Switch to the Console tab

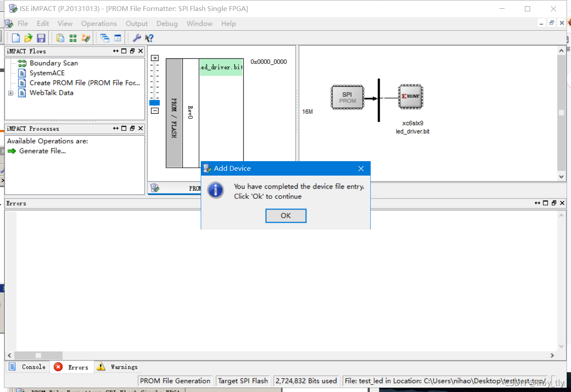point(27,367)
